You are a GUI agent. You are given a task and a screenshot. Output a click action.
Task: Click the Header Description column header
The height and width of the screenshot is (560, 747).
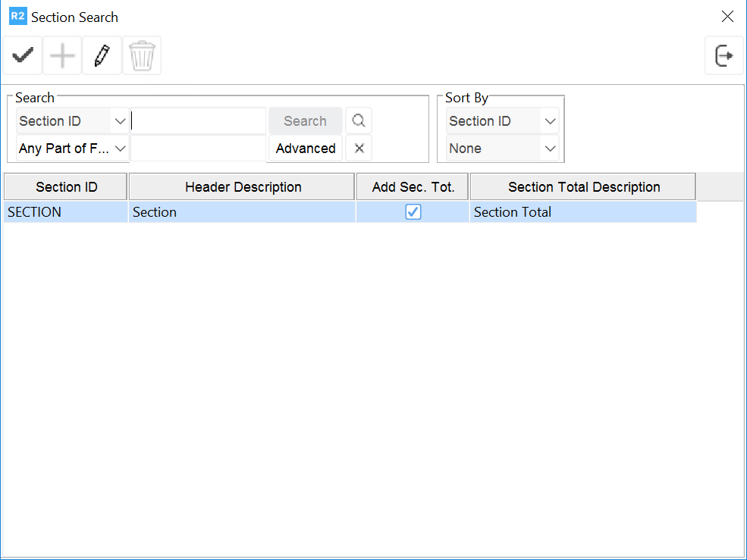click(x=243, y=187)
